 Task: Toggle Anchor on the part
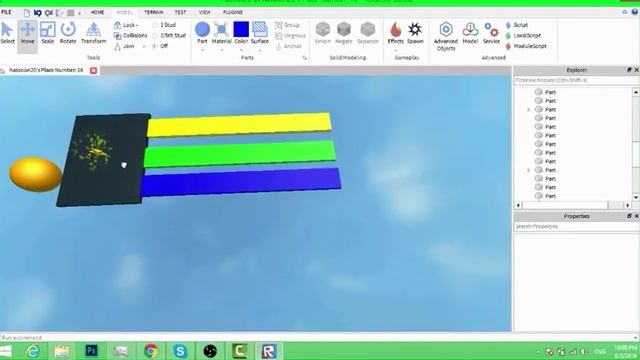pos(289,47)
